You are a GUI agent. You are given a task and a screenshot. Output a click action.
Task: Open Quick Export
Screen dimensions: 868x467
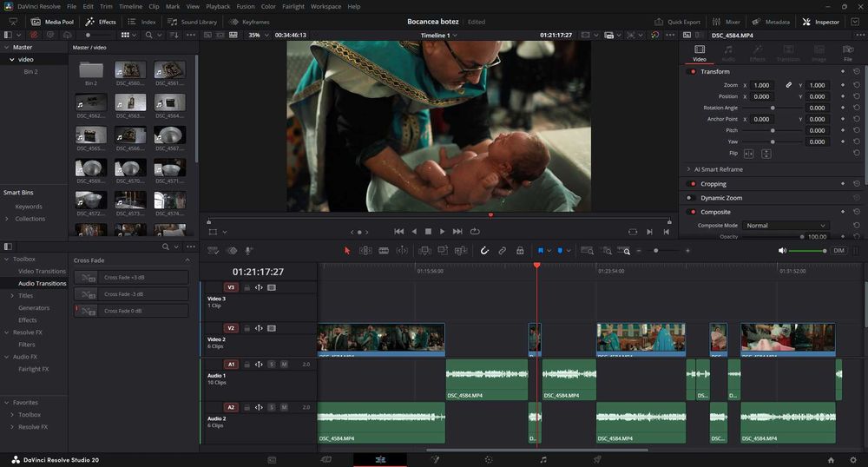coord(677,22)
